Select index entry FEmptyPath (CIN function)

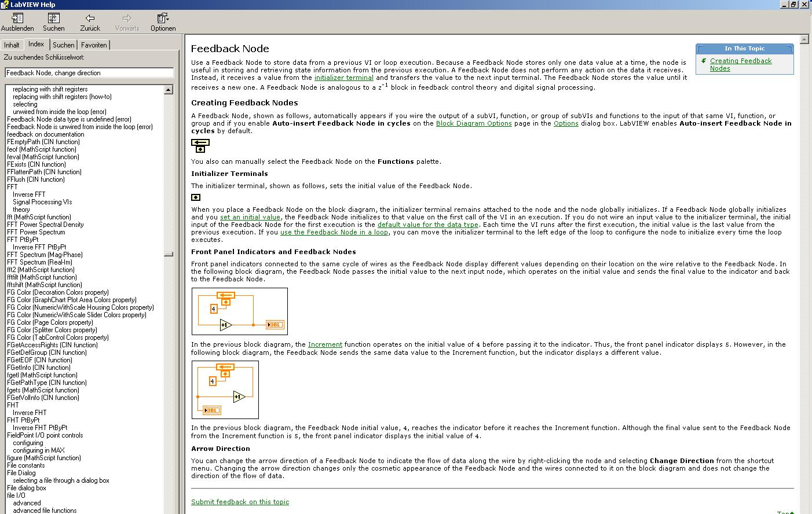43,142
